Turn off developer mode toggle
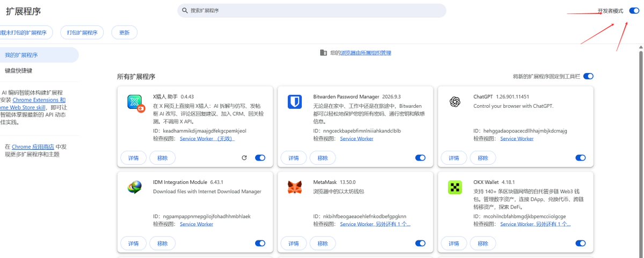Viewport: 644px width, 258px height. [x=634, y=11]
